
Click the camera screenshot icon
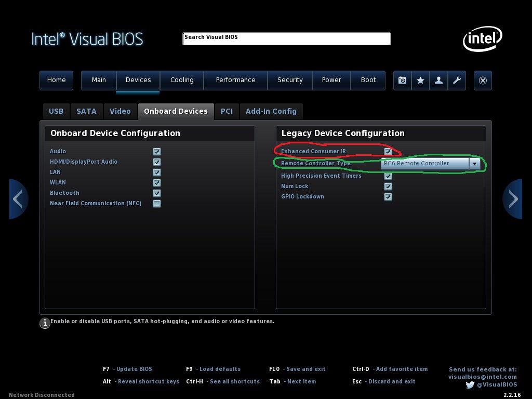coord(403,81)
